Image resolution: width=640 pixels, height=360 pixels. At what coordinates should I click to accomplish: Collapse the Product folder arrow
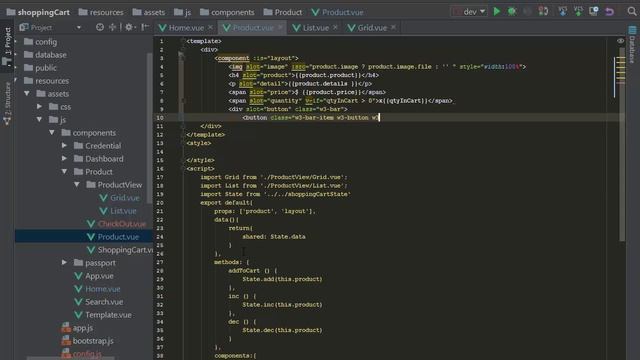point(64,171)
